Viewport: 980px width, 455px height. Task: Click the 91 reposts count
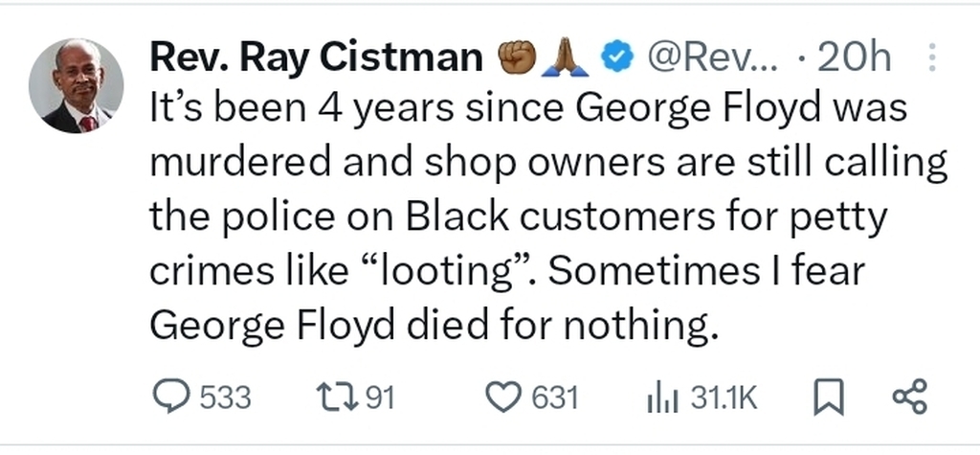tap(380, 398)
